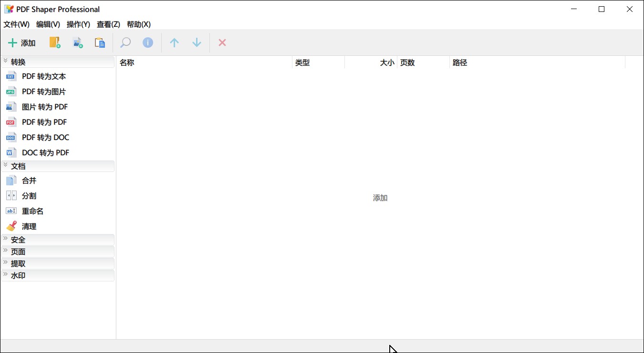Expand the 页面 section
The width and height of the screenshot is (644, 353).
(x=58, y=252)
